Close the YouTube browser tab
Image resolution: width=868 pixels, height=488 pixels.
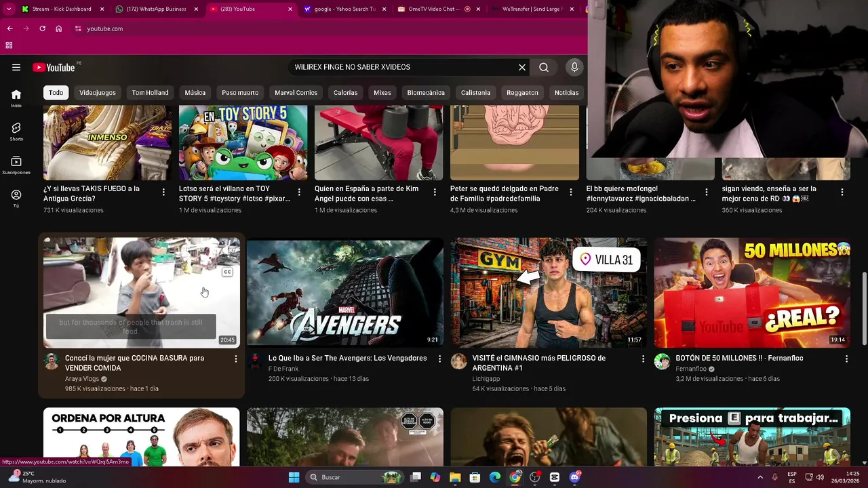(x=290, y=9)
